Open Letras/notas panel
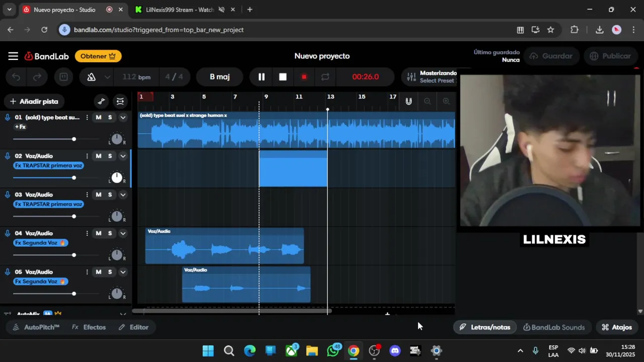This screenshot has width=644, height=362. pos(485,327)
